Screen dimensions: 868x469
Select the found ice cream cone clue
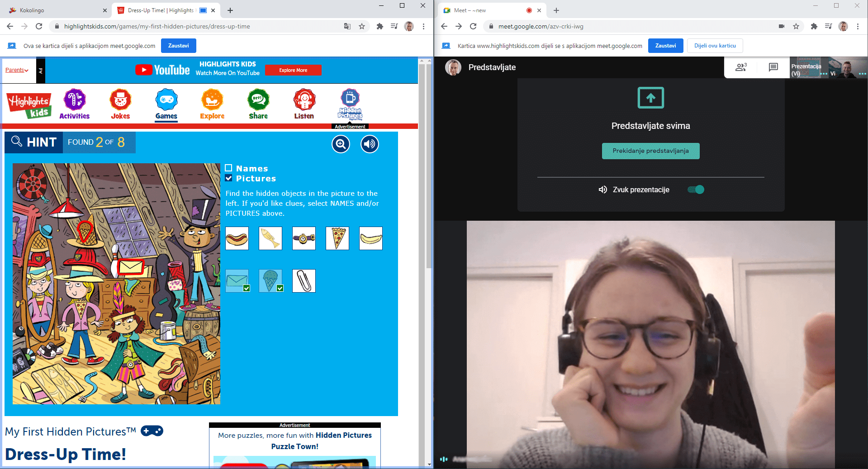point(270,281)
